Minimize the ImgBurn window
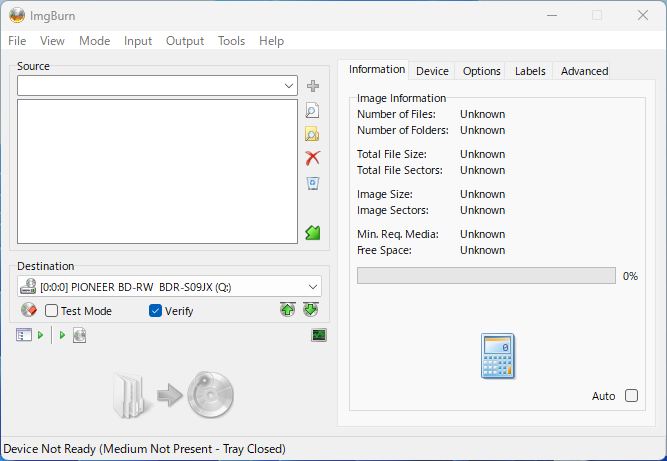Image resolution: width=667 pixels, height=461 pixels. [x=552, y=15]
